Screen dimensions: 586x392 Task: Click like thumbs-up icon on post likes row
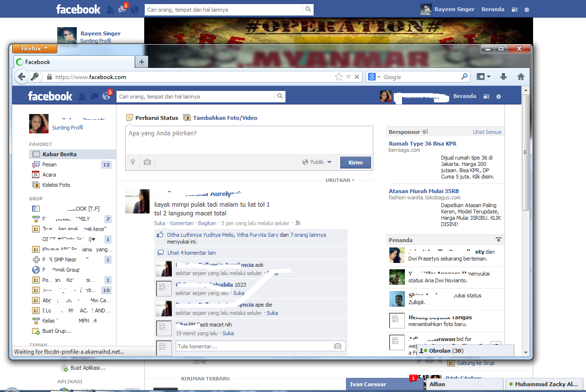[x=160, y=235]
